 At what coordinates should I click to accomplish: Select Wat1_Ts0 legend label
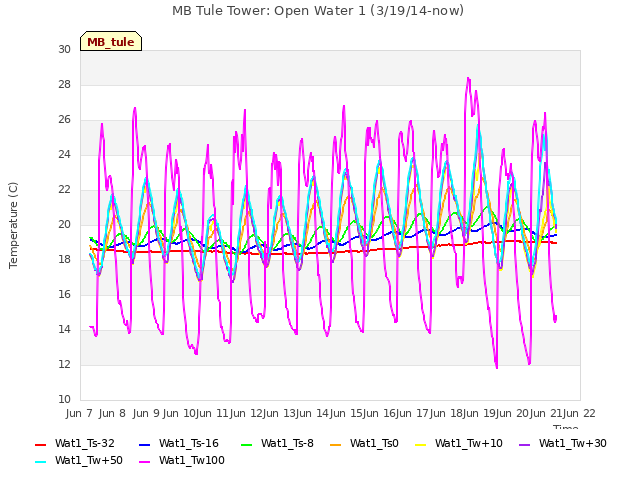(374, 443)
